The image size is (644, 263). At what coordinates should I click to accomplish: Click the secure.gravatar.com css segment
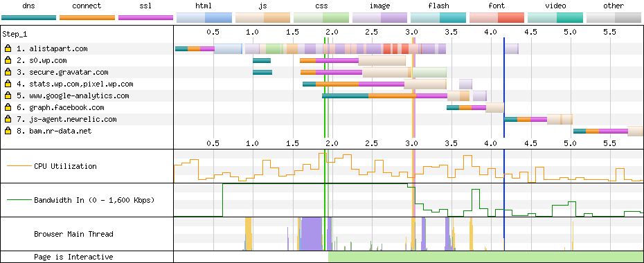coord(429,72)
